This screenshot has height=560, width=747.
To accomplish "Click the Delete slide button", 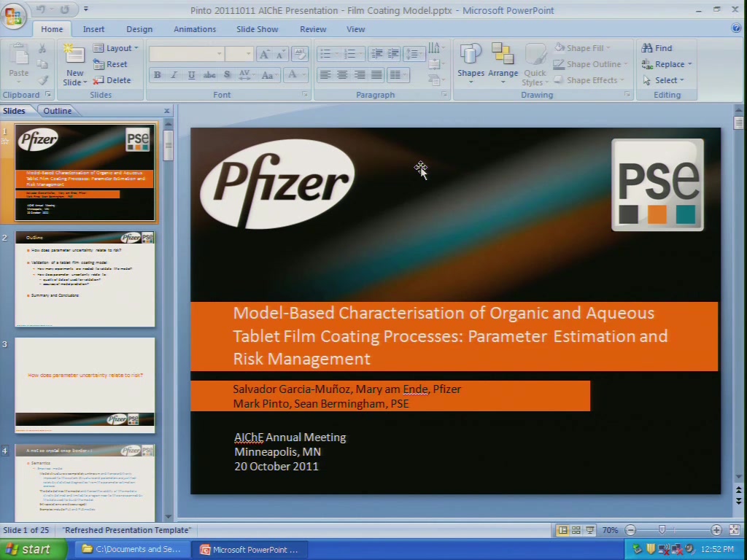I will (x=112, y=80).
